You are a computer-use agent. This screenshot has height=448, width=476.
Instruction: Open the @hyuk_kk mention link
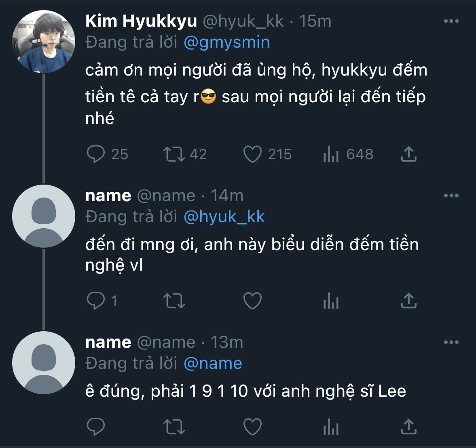click(224, 217)
